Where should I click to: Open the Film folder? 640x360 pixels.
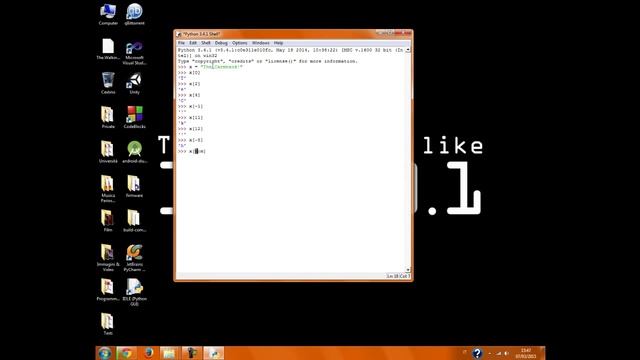(x=108, y=221)
